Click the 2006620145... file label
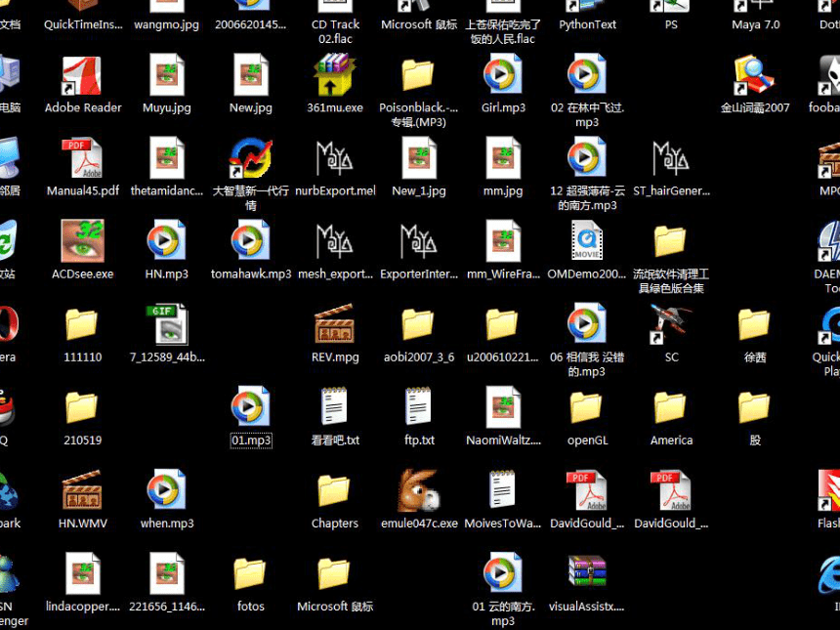Screen dimensions: 840x630 tap(251, 24)
